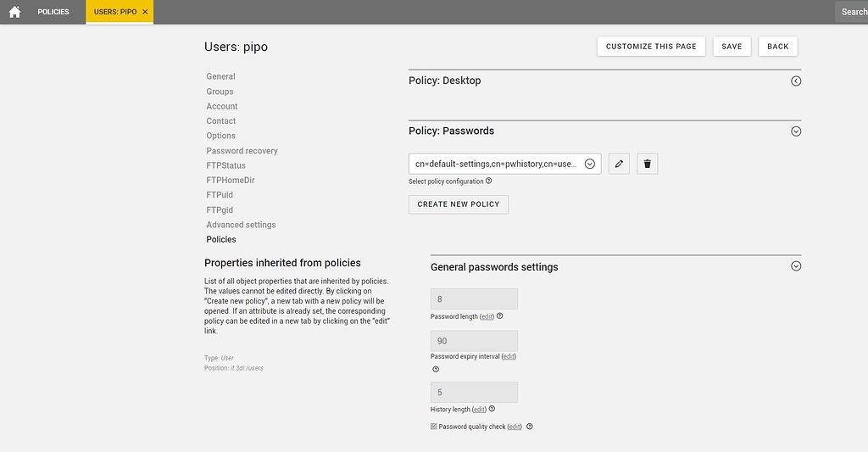
Task: Click edit link for Password length
Action: coord(487,316)
